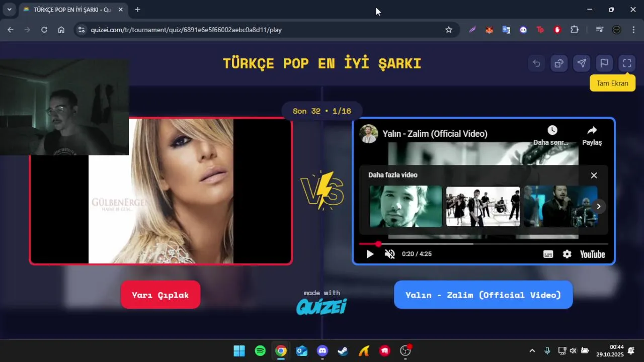Click the paper plane share icon
The width and height of the screenshot is (644, 362).
pyautogui.click(x=582, y=63)
